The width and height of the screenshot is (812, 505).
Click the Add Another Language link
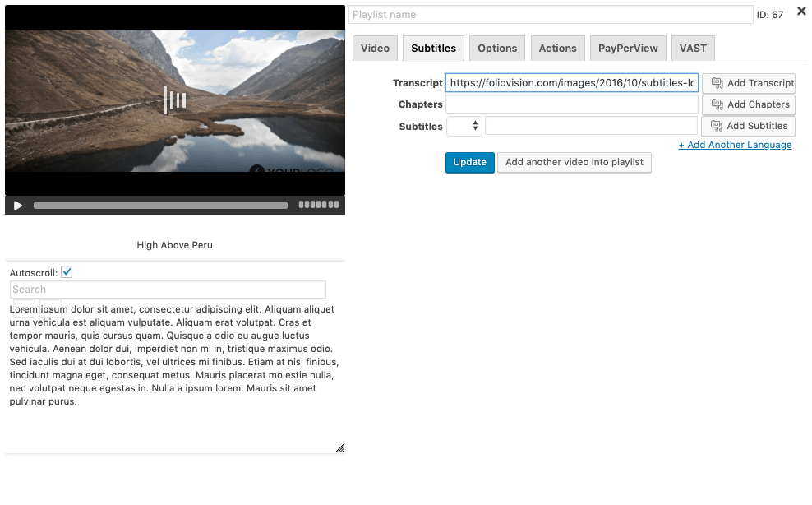point(735,145)
